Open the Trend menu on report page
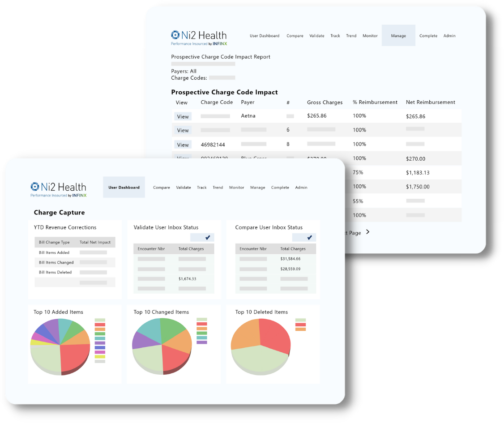 [x=351, y=36]
